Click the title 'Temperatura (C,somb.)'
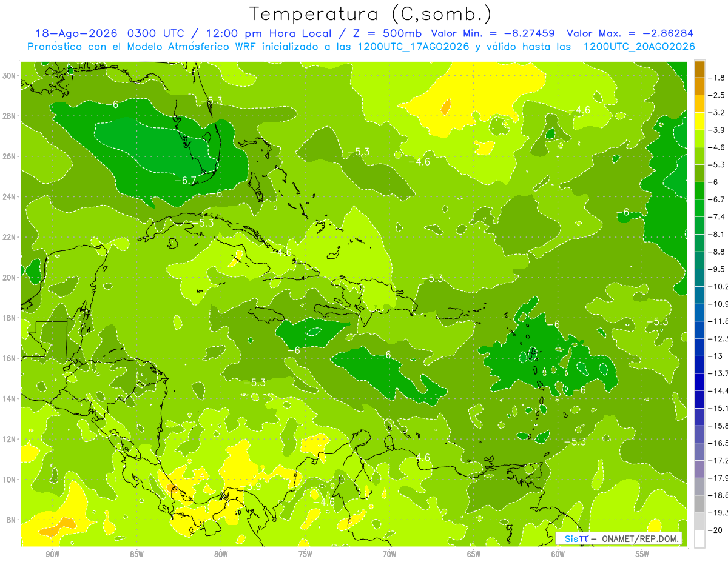Screen dimensions: 728x562 [371, 14]
